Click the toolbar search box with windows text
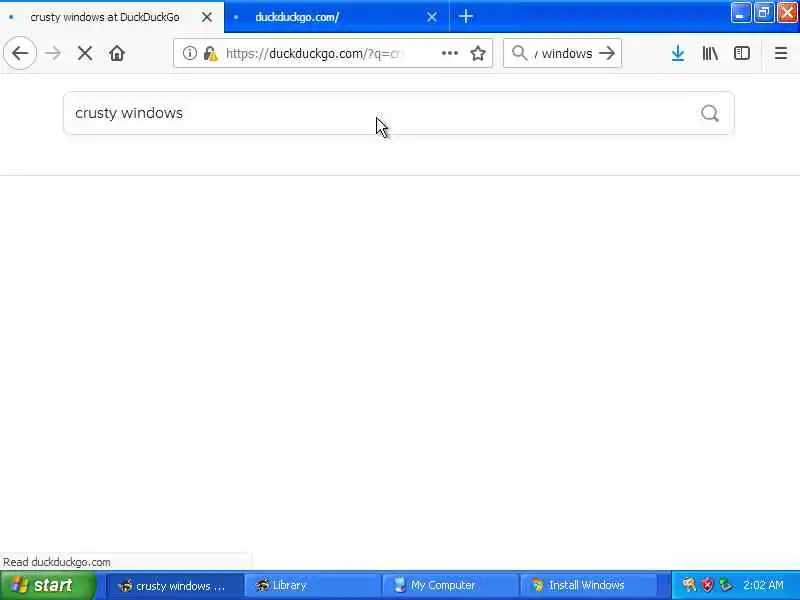This screenshot has height=600, width=800. pyautogui.click(x=562, y=53)
